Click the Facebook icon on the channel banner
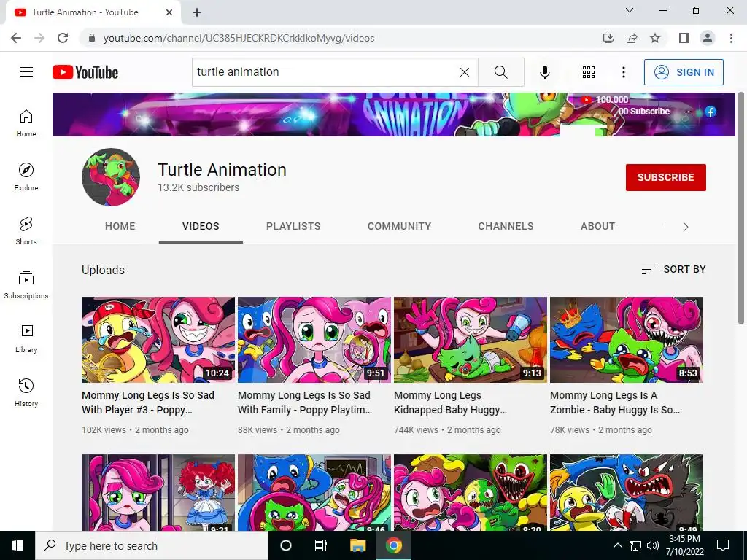The image size is (747, 560). [x=711, y=112]
